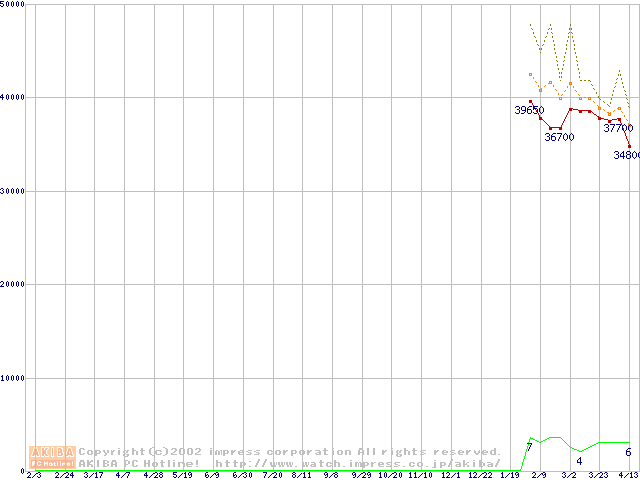Click the 40000 y-axis label
Image resolution: width=640 pixels, height=480 pixels.
13,97
